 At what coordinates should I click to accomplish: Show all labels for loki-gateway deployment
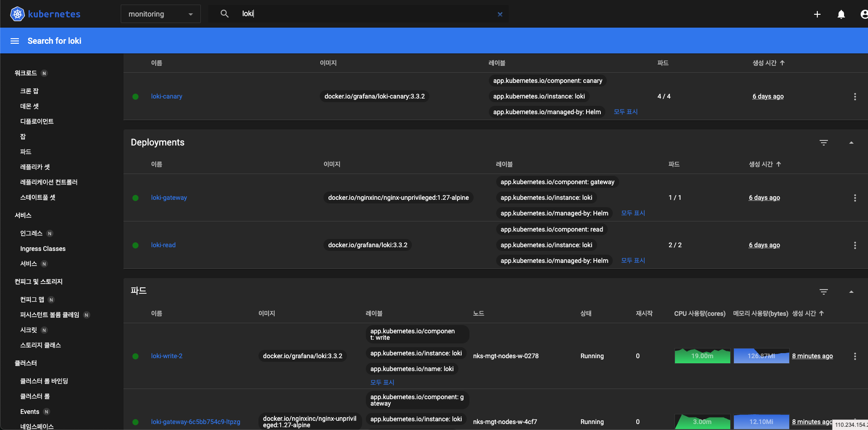point(633,213)
